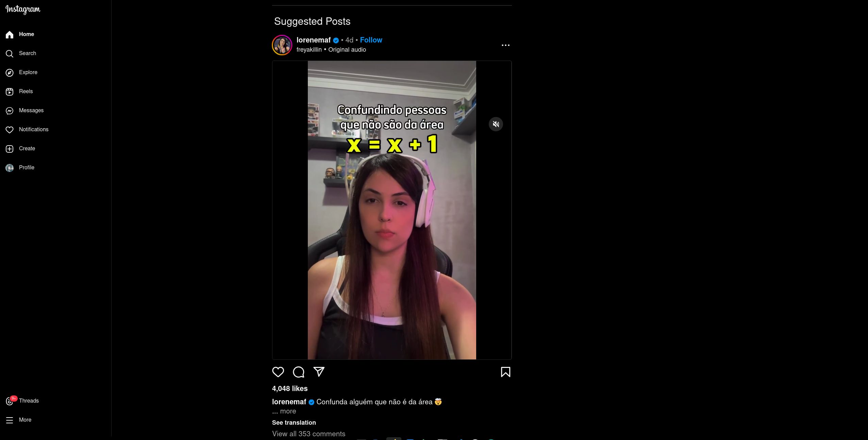Click the share/send icon
Image resolution: width=868 pixels, height=440 pixels.
tap(319, 372)
